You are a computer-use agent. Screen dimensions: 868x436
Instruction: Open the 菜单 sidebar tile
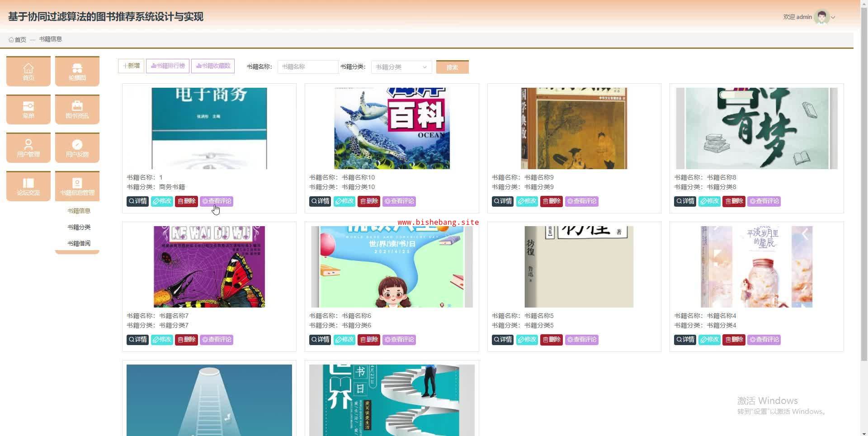[x=28, y=109]
